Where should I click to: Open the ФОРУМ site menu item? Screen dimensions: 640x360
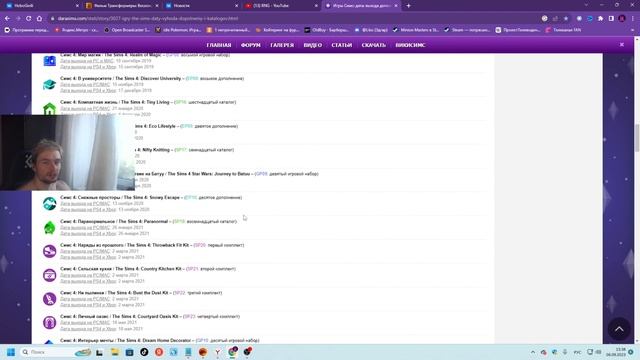pos(251,45)
